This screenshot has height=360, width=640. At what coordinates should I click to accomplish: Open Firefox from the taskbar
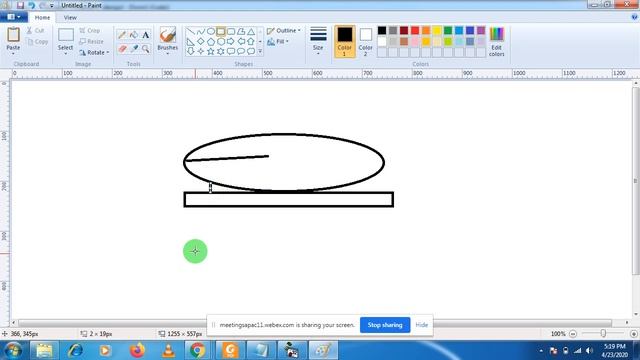pos(137,350)
